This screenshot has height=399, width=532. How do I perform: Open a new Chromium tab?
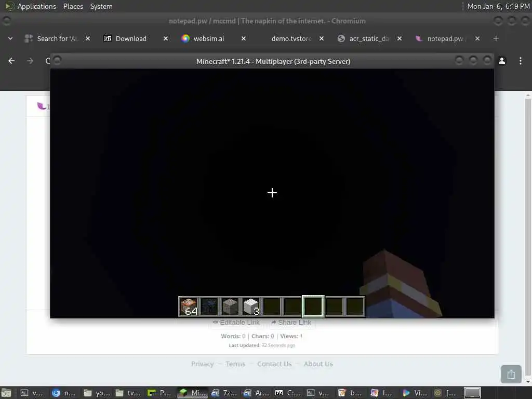496,38
